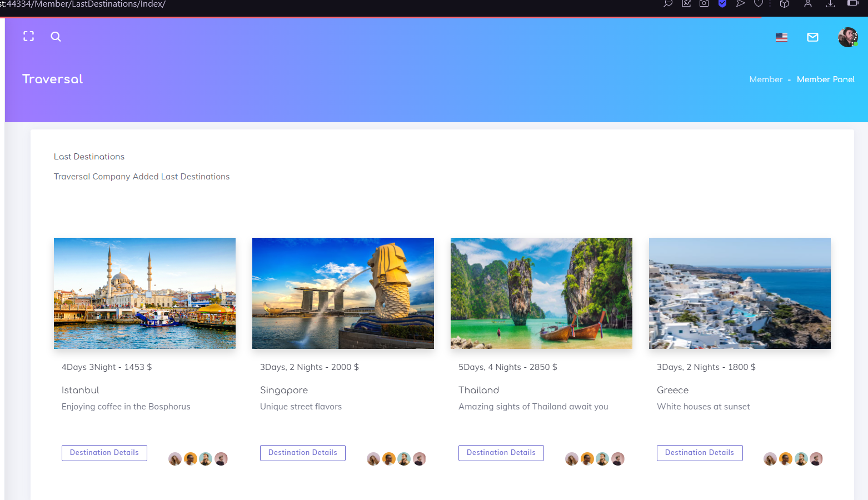Image resolution: width=868 pixels, height=500 pixels.
Task: Open the US flag language selector
Action: pyautogui.click(x=782, y=37)
